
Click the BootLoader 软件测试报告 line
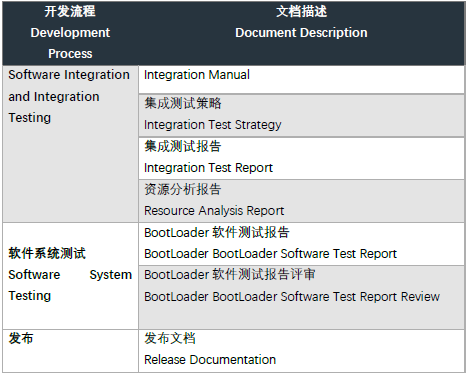217,232
